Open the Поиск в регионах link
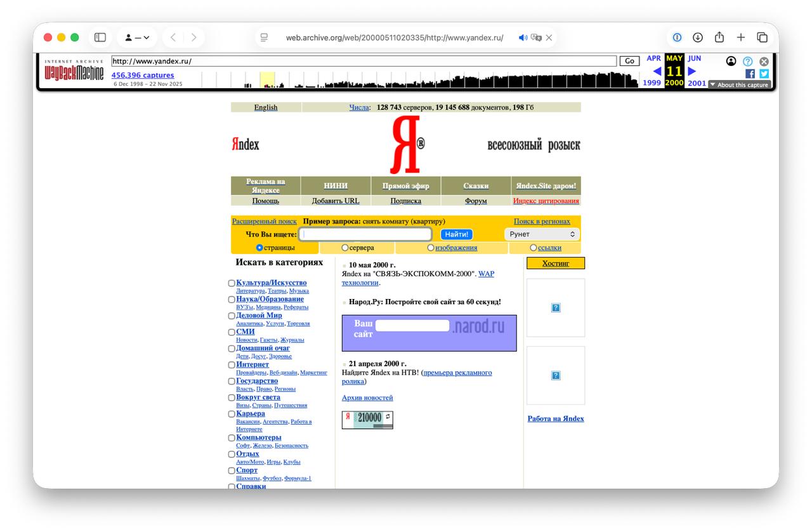 [542, 222]
